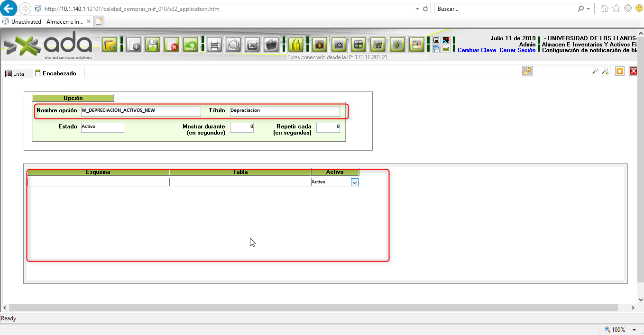
Task: Click the shopping cart toolbar icon
Action: point(378,45)
